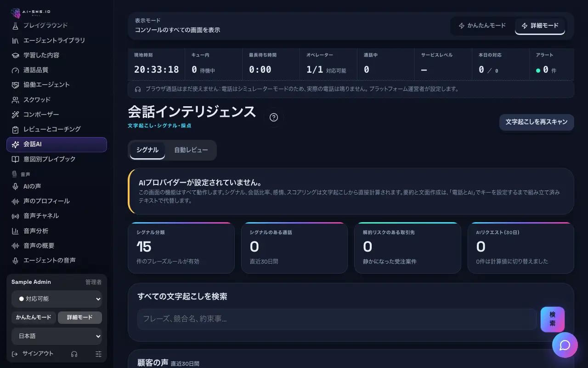Image resolution: width=588 pixels, height=368 pixels.
Task: Click the AIプロバイダーが設定されていません。 heading
Action: pos(200,183)
